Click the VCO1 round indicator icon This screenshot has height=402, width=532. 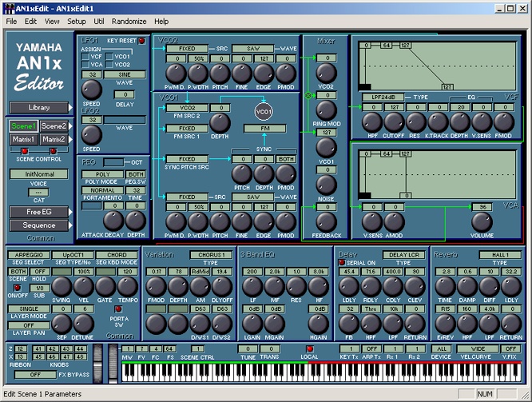pyautogui.click(x=264, y=112)
